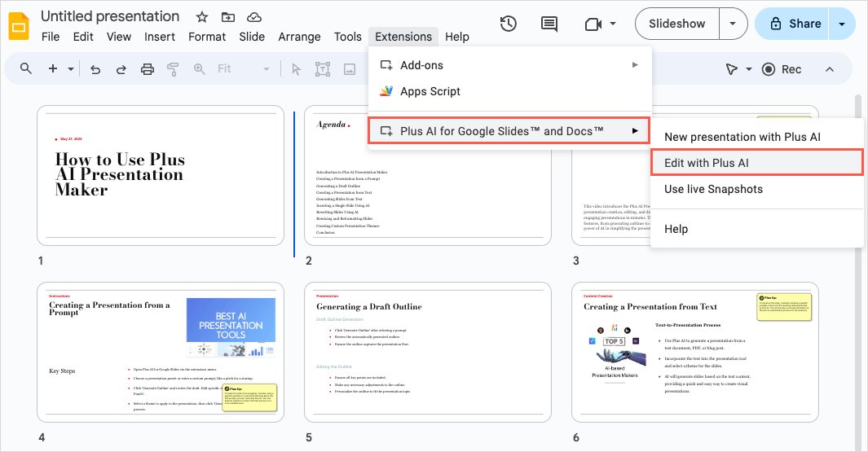Open the Fit zoom level dropdown

point(243,68)
